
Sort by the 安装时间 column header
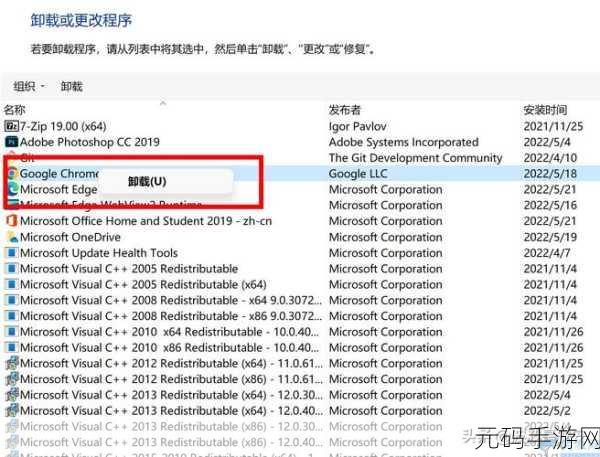point(545,110)
